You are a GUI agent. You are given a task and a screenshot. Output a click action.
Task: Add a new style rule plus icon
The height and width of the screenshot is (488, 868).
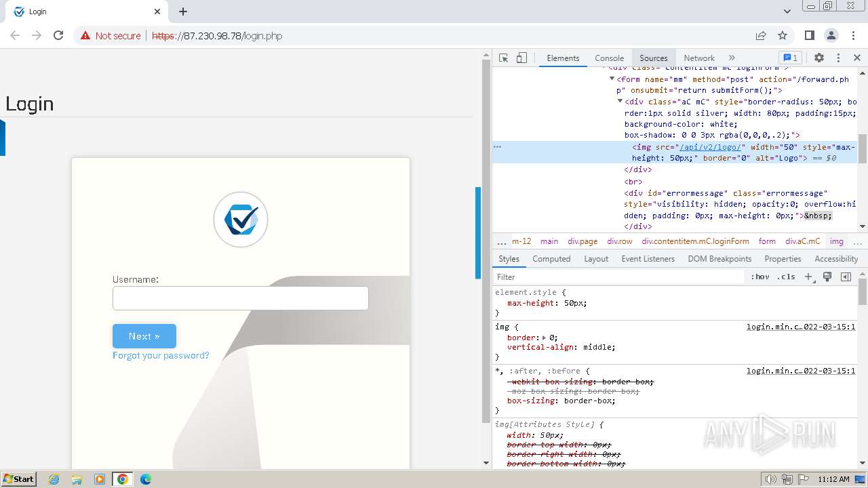pyautogui.click(x=808, y=277)
